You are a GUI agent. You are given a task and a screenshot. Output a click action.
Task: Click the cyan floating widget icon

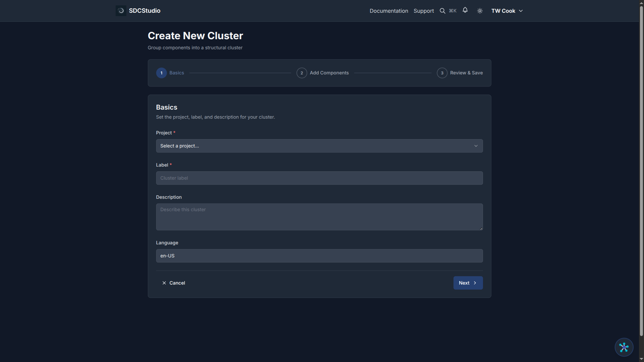624,347
